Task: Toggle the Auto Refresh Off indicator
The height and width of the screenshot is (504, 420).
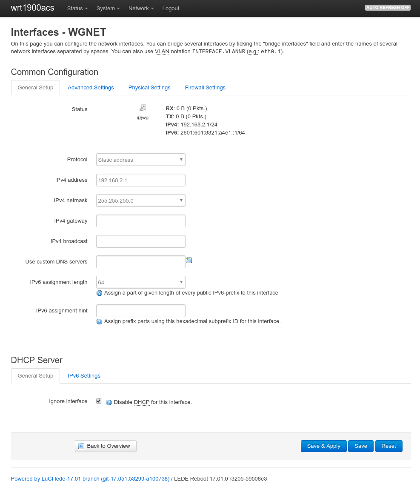Action: 387,8
